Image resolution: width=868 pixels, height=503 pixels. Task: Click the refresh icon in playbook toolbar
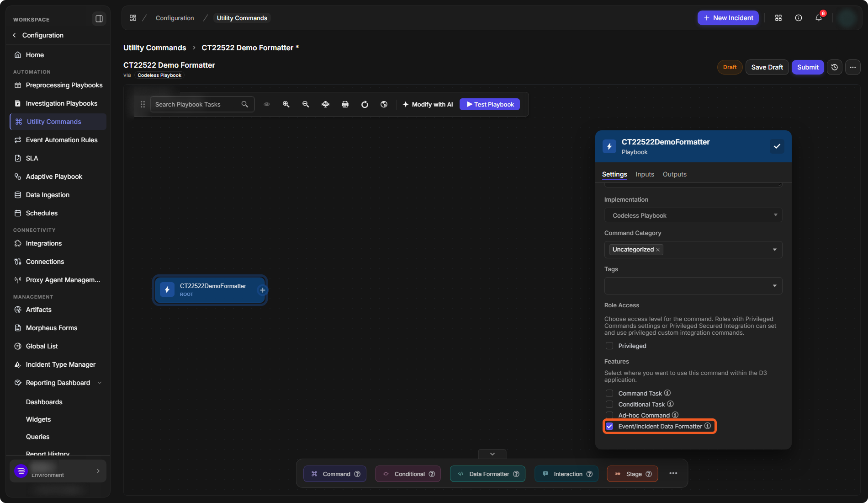(x=365, y=104)
